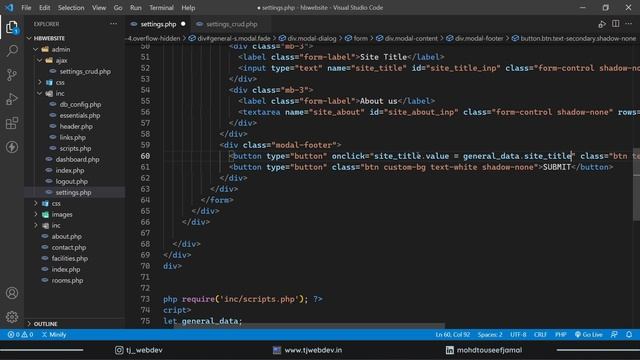The height and width of the screenshot is (360, 640).
Task: Collapse the inc folder under admin
Action: (40, 93)
